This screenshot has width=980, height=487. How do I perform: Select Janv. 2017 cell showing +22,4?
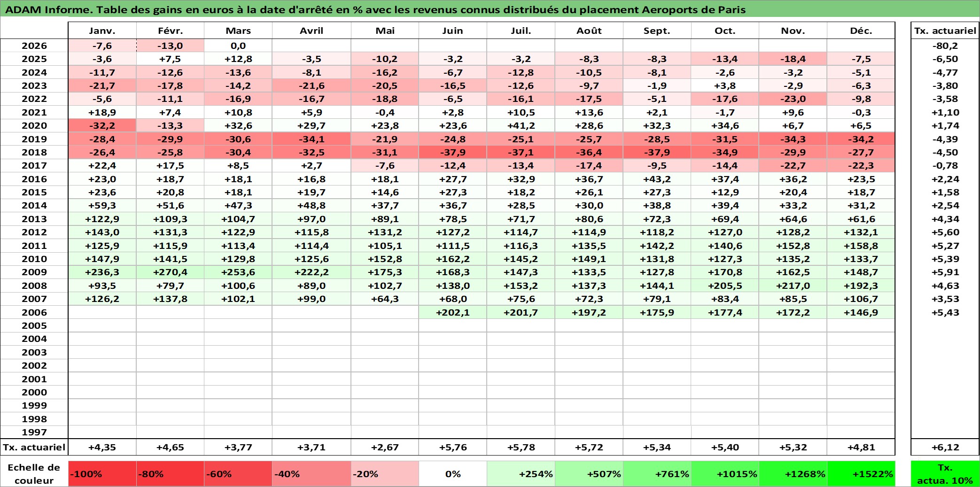pos(102,165)
